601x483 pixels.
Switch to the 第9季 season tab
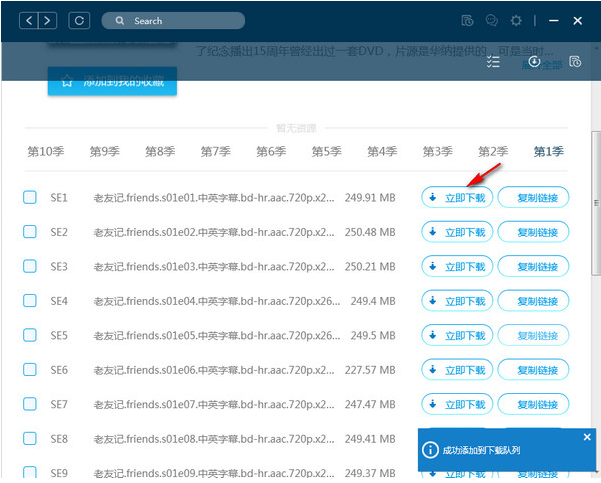(104, 151)
